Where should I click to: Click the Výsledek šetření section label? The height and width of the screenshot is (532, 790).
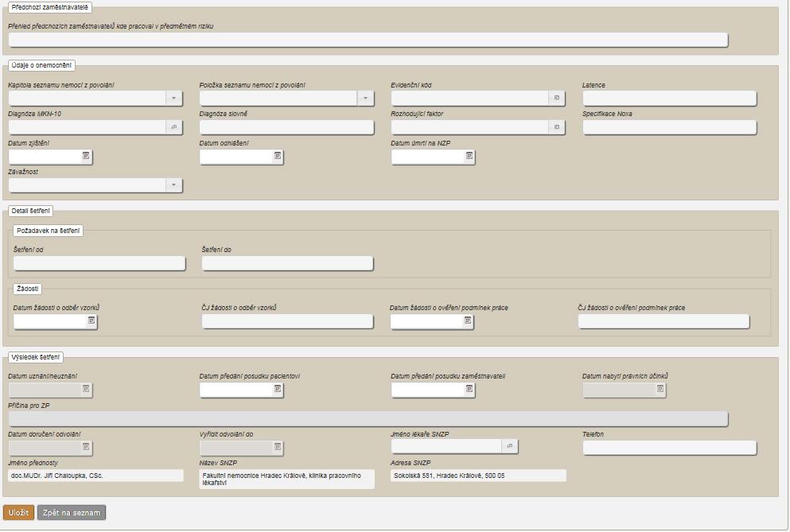point(35,357)
